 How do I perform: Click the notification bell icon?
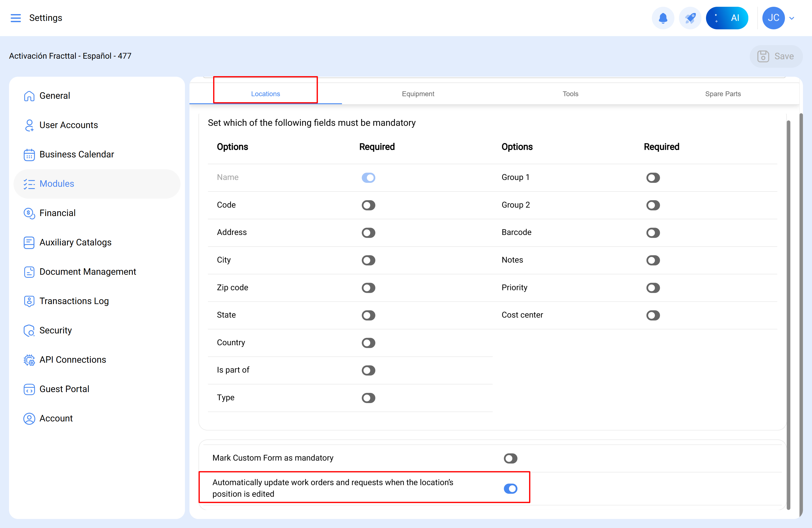(x=663, y=18)
